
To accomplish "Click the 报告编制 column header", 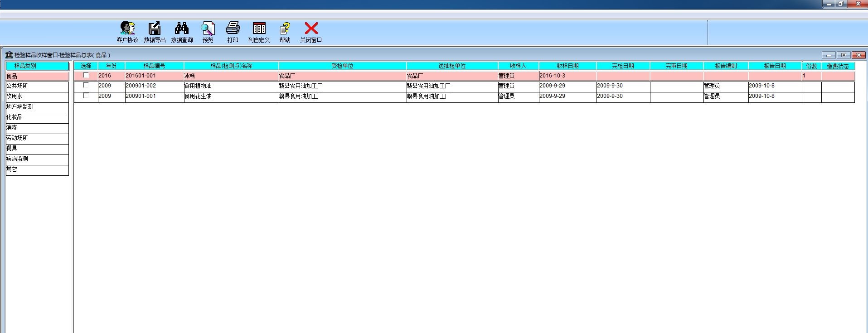I will coord(726,66).
